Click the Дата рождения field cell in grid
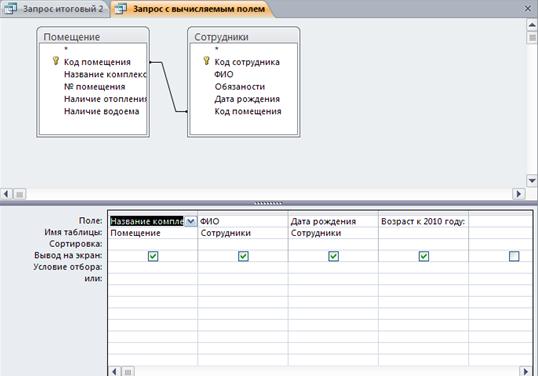Viewport: 538px width, 376px height. tap(333, 222)
